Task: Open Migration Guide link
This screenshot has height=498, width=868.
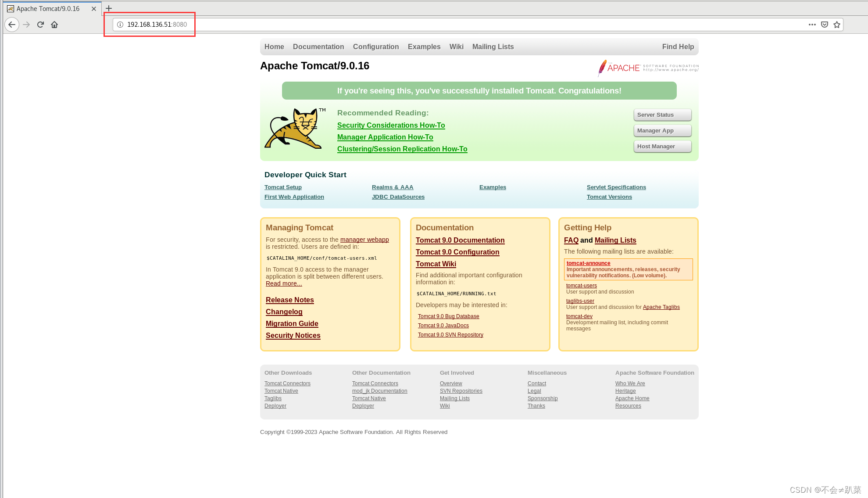Action: pyautogui.click(x=292, y=324)
